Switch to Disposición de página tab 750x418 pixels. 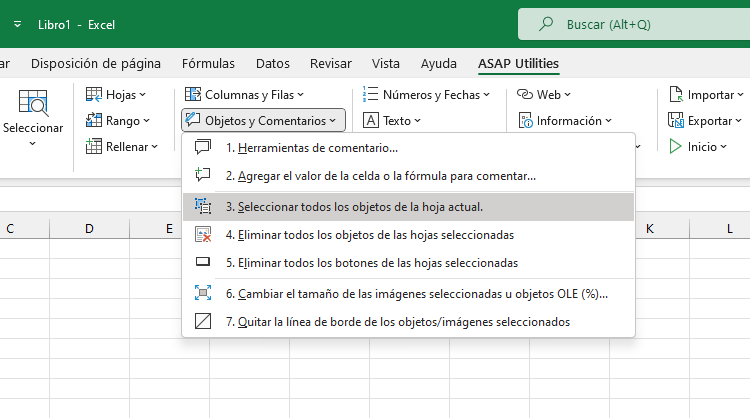[x=96, y=63]
